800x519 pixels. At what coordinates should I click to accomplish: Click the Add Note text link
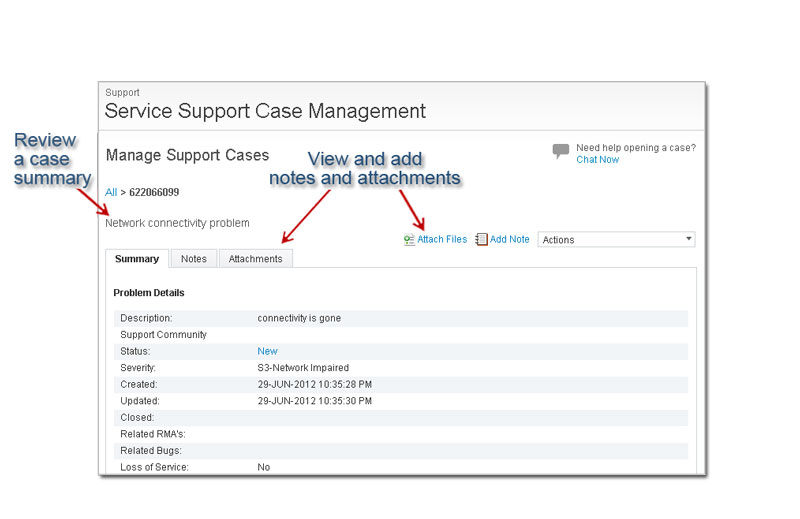click(510, 240)
